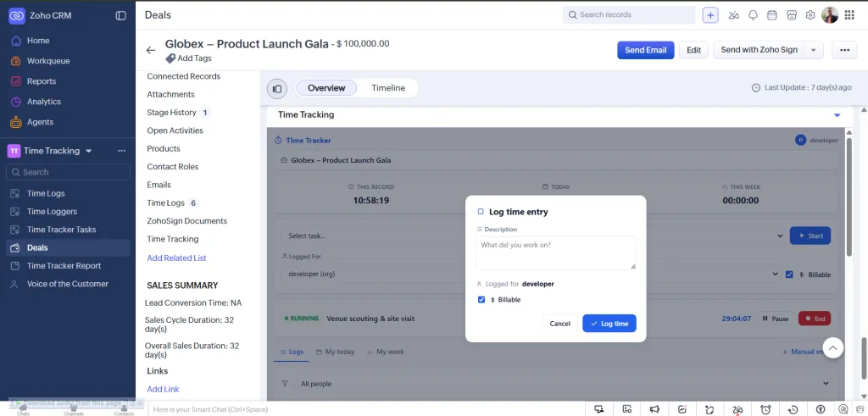868x416 pixels.
Task: Open the Send with Zoho Sign dropdown arrow
Action: pyautogui.click(x=813, y=50)
